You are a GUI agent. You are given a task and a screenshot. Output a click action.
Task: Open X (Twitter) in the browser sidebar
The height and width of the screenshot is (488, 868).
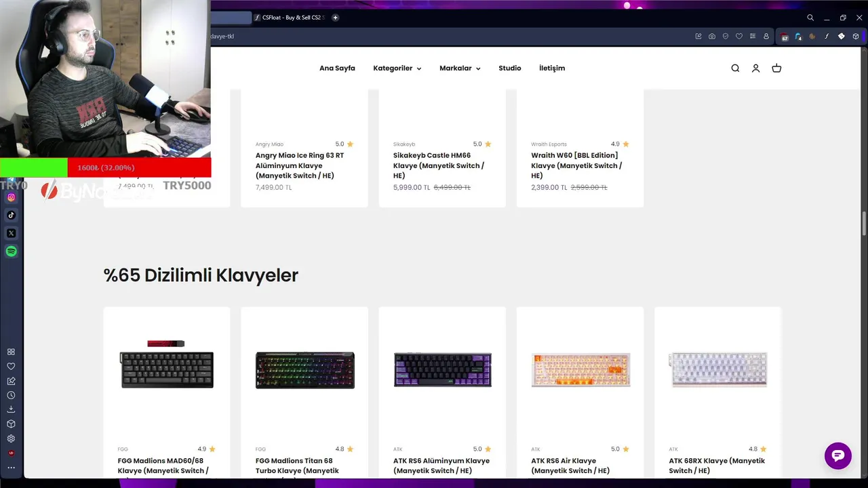pos(11,233)
